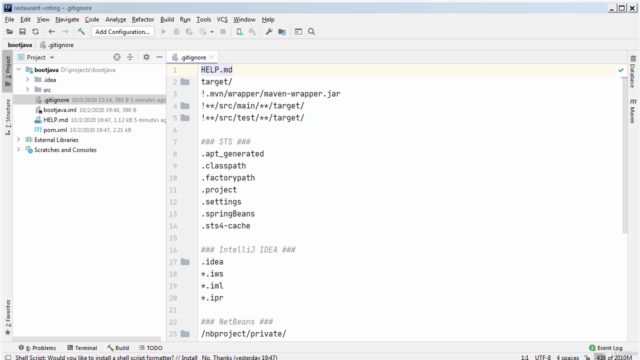Build project with the green hammer icon
This screenshot has width=640, height=360.
[x=81, y=31]
